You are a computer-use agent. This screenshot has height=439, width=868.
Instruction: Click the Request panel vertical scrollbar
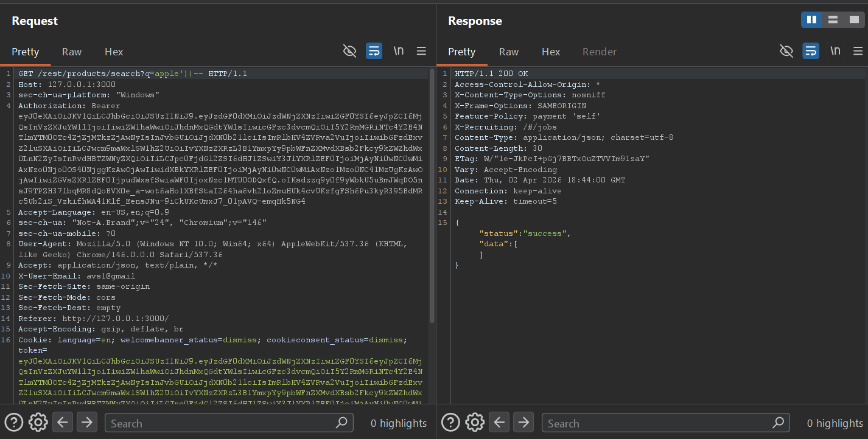pyautogui.click(x=432, y=195)
